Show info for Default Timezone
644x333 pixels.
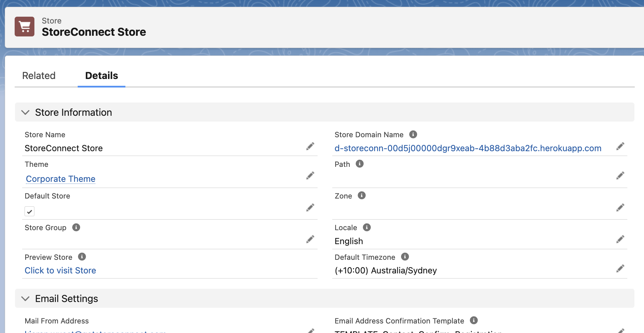pyautogui.click(x=405, y=257)
